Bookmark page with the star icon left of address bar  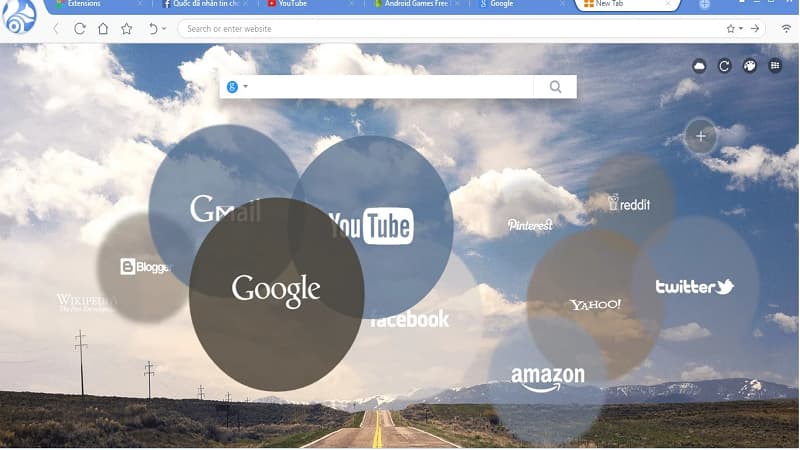pyautogui.click(x=127, y=29)
